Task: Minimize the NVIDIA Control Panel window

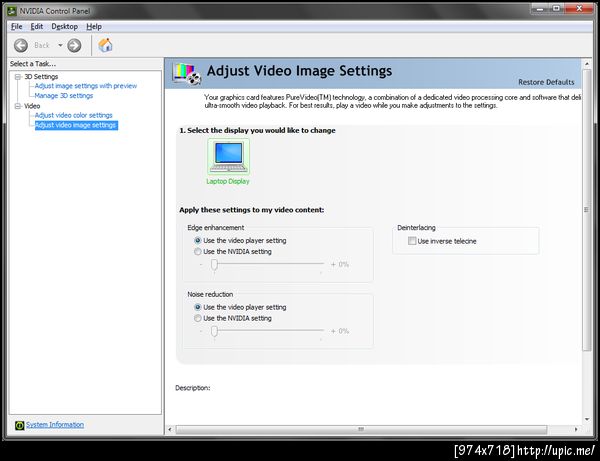Action: [x=540, y=8]
